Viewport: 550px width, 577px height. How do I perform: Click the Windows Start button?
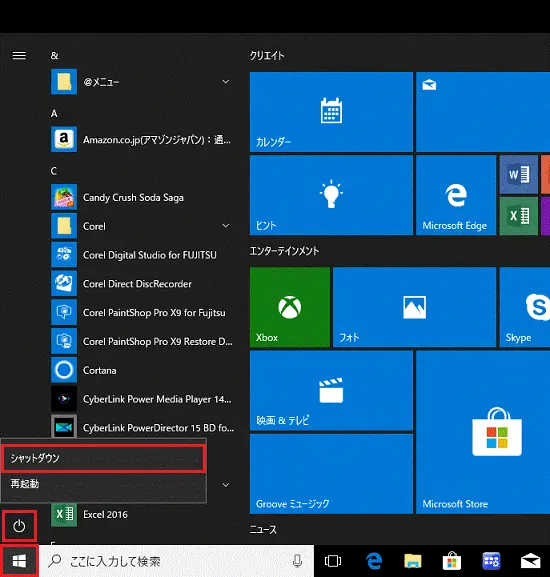(19, 561)
